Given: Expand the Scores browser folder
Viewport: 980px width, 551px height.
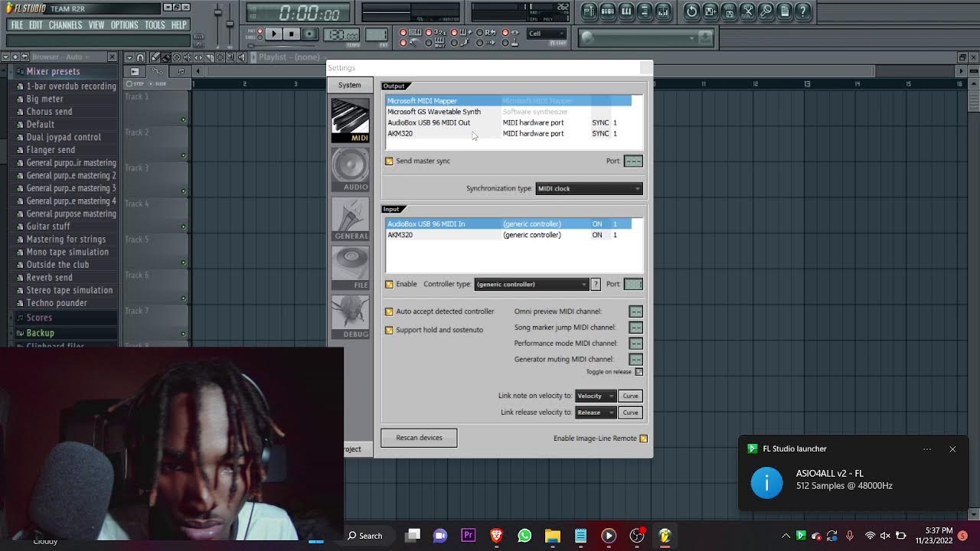Looking at the screenshot, I should [x=39, y=318].
